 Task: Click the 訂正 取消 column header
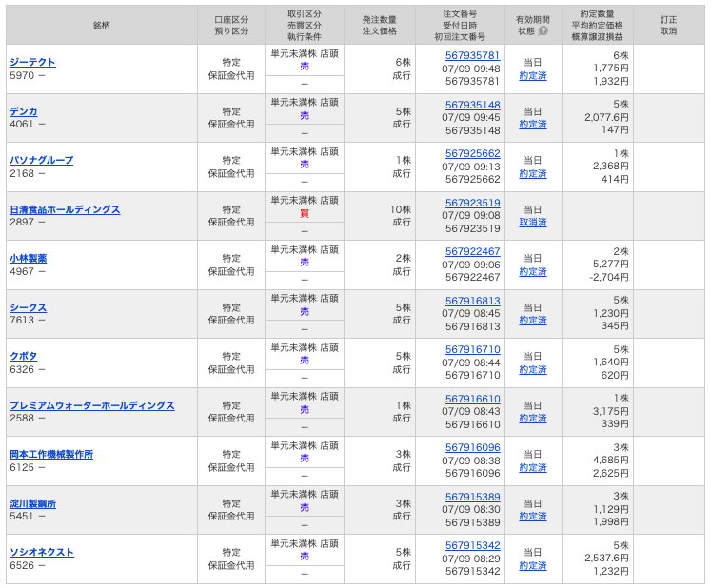tap(669, 25)
